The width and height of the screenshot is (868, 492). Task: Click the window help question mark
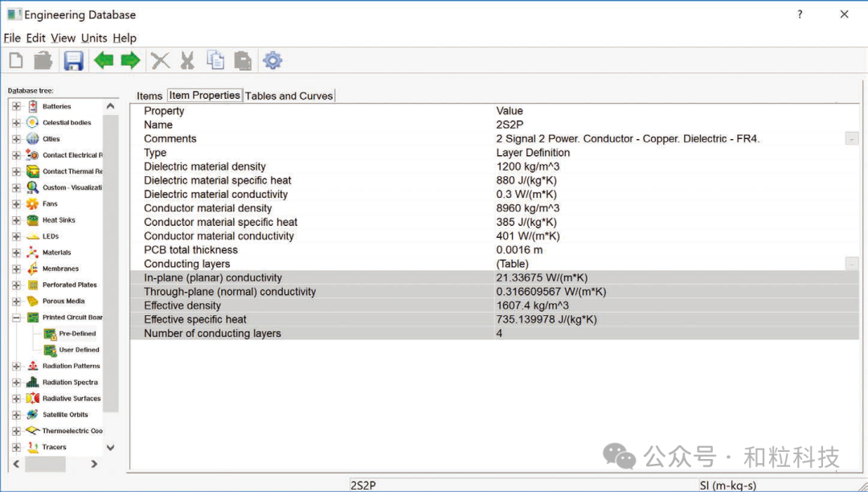[800, 14]
